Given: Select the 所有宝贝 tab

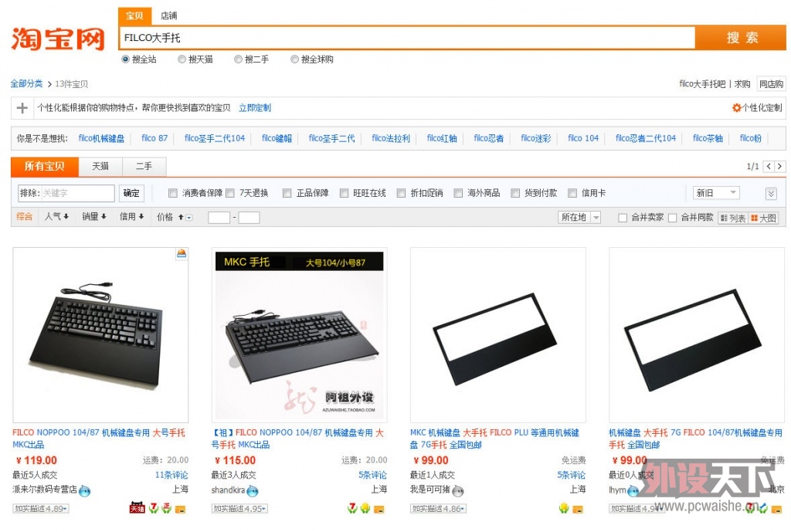Looking at the screenshot, I should 44,167.
